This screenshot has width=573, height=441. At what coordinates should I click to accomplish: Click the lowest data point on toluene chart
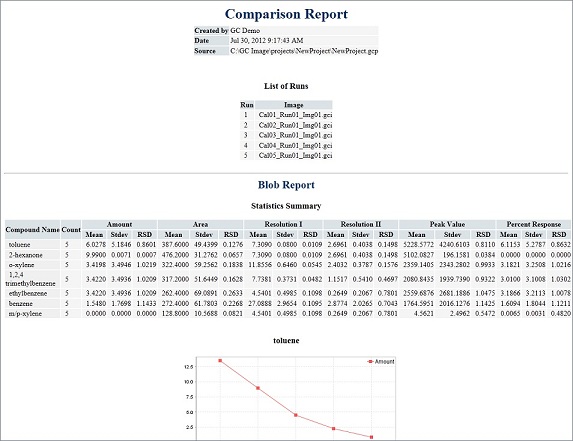371,437
